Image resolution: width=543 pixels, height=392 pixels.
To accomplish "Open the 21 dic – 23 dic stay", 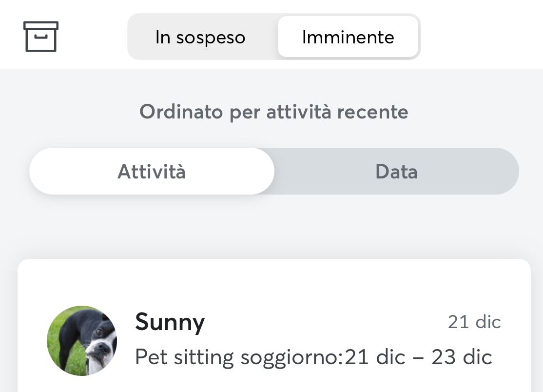I will (418, 357).
